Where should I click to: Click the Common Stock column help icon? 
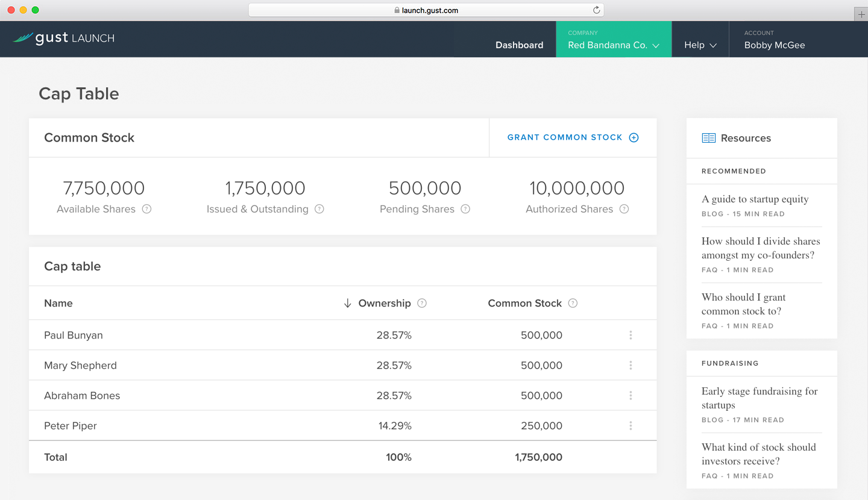coord(573,303)
